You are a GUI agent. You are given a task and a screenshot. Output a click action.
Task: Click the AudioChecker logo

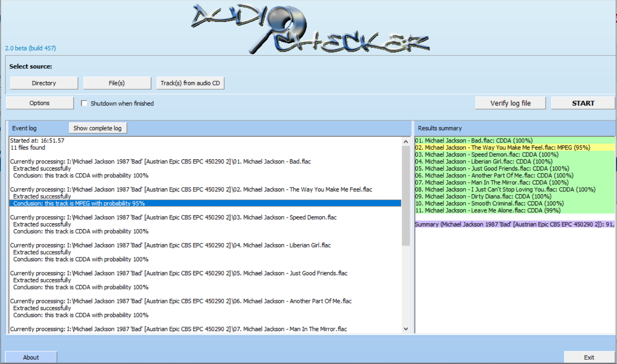click(310, 29)
